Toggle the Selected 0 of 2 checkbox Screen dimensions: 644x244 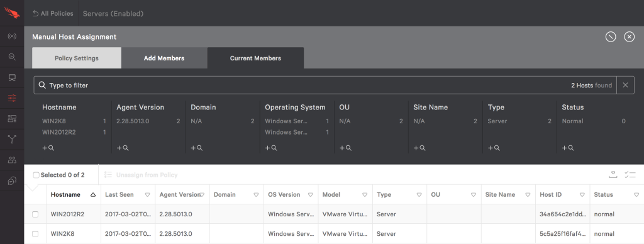coord(36,175)
